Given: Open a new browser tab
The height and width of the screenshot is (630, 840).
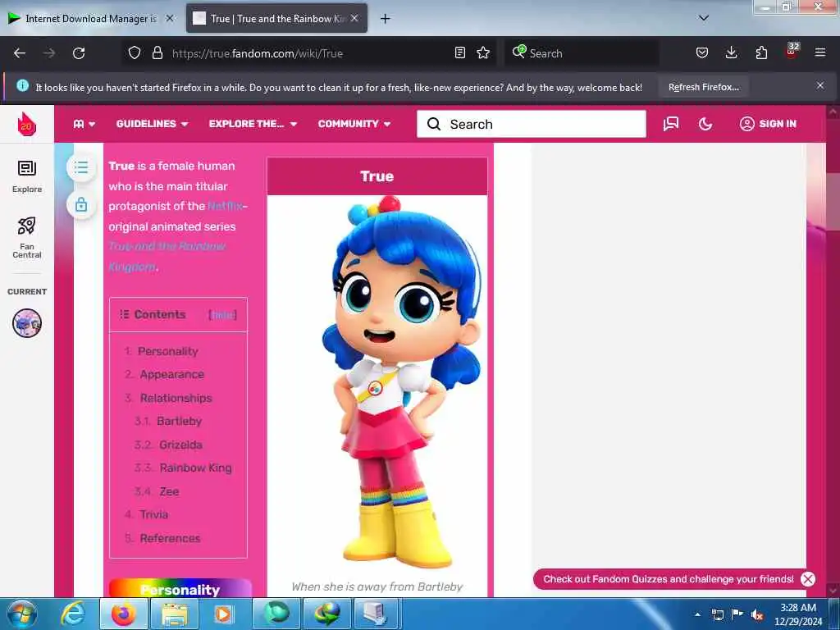Looking at the screenshot, I should [386, 19].
